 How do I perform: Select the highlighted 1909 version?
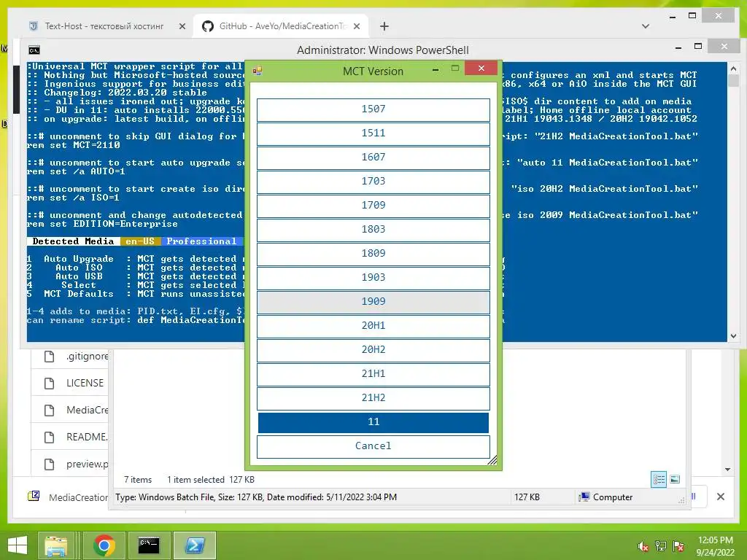(x=373, y=302)
